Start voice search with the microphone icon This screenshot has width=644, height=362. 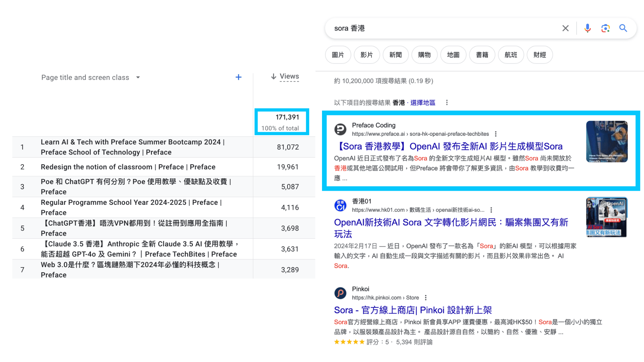coord(587,28)
